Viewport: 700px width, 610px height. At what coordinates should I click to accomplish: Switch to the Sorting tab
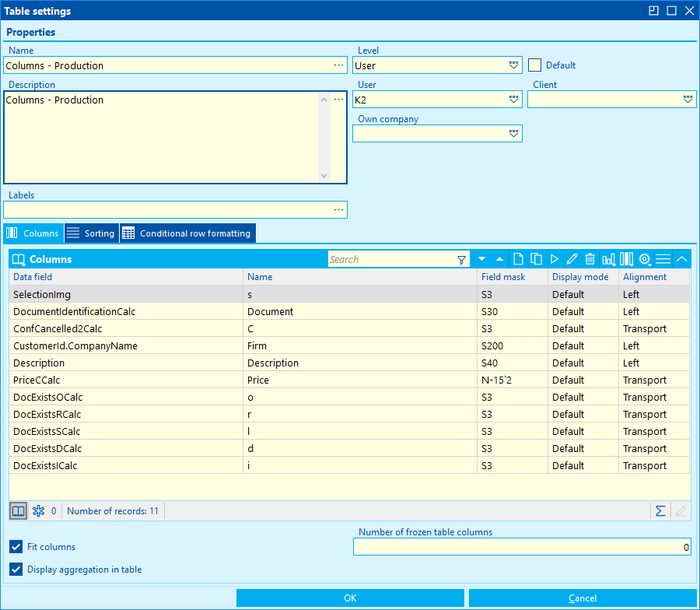point(91,233)
